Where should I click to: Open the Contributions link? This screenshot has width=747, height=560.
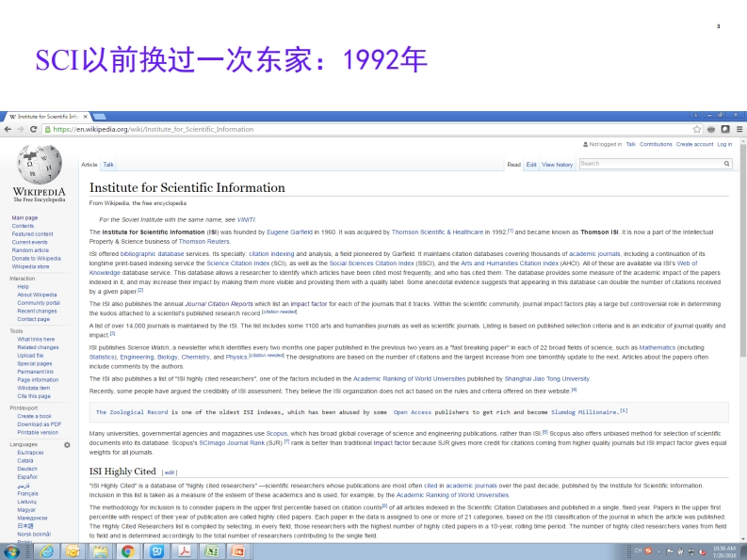656,144
